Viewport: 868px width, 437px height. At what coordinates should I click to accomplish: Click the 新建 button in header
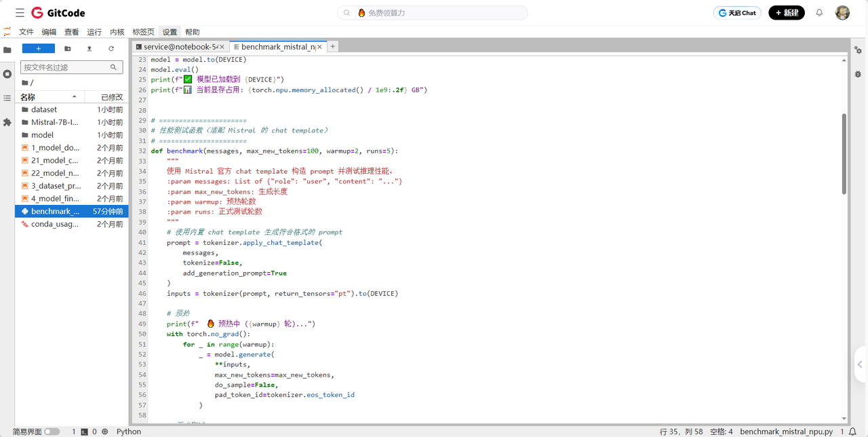(786, 13)
